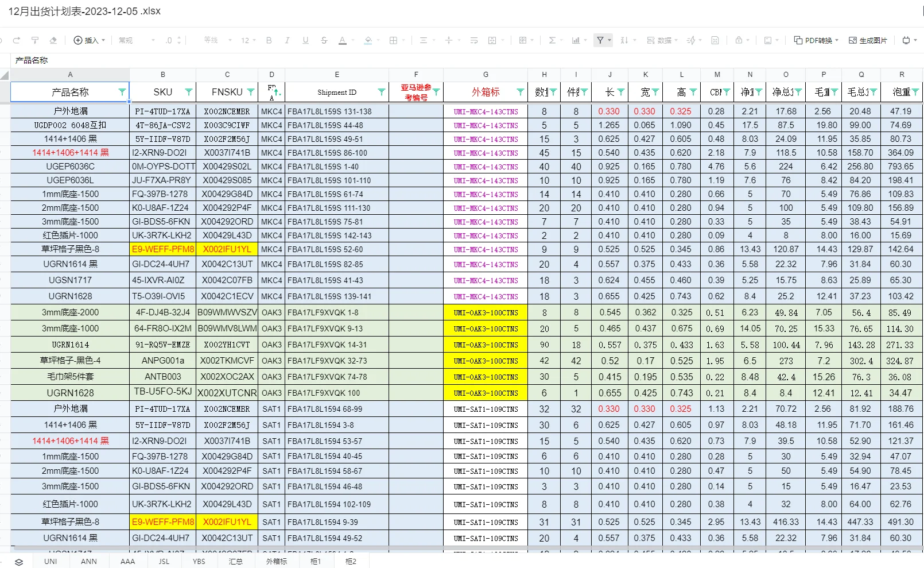
Task: Click the sum sigma icon
Action: (552, 40)
